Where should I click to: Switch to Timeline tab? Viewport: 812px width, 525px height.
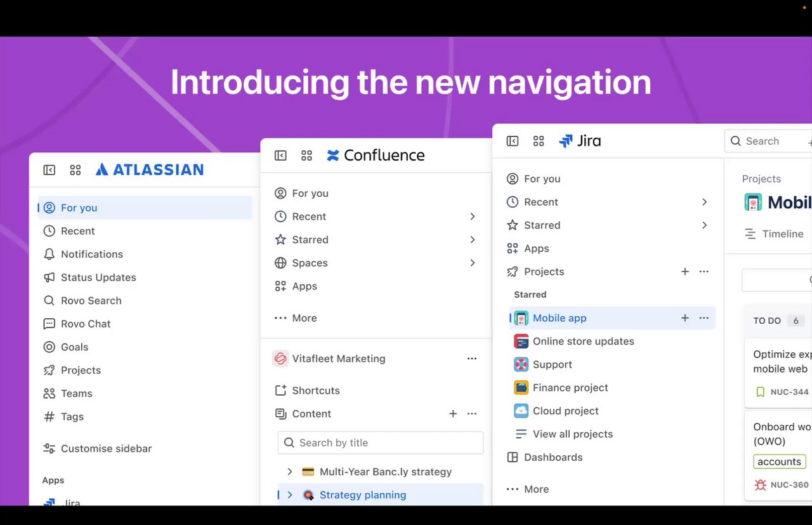pos(774,234)
